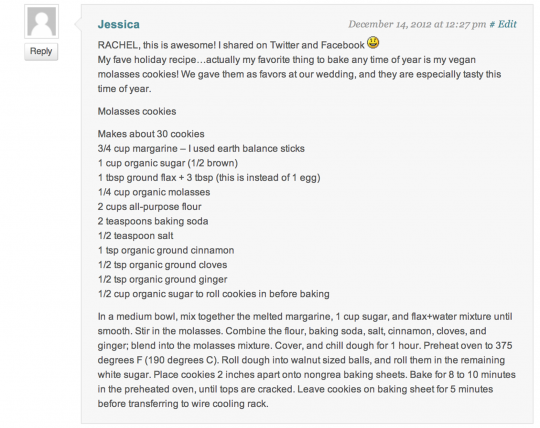Click the "1/2 teaspoon salt" line

pyautogui.click(x=135, y=236)
